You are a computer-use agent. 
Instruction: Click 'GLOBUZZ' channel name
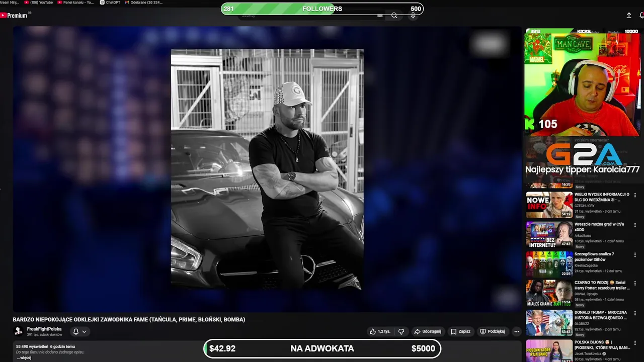[582, 324]
